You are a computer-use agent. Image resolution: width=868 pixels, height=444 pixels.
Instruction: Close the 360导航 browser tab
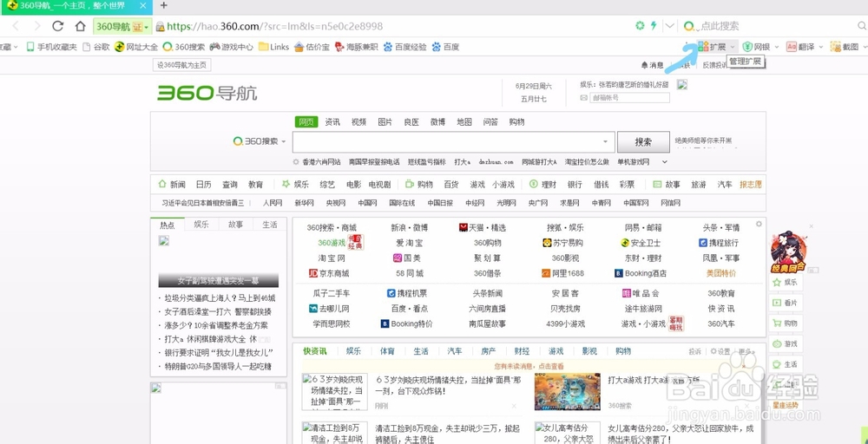pyautogui.click(x=143, y=5)
